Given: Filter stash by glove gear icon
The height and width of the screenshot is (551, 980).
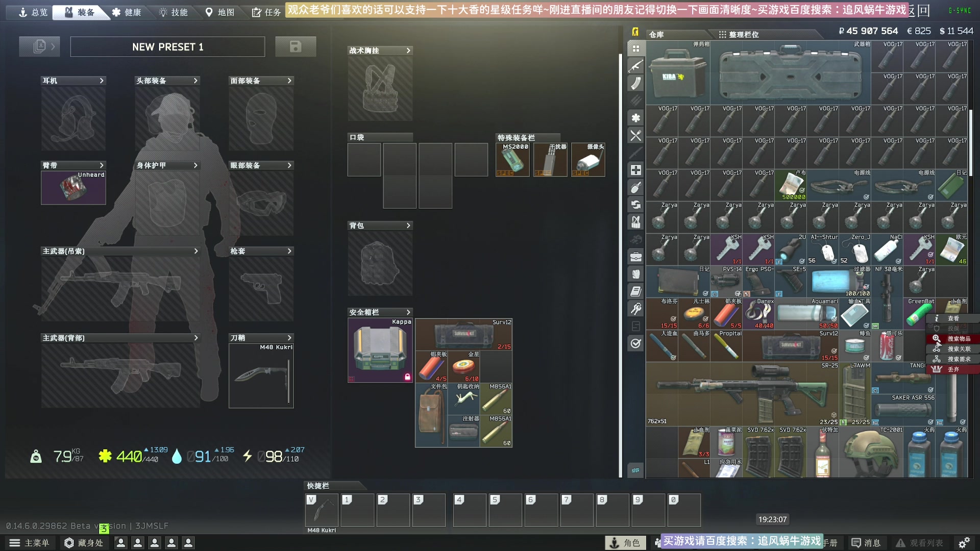Looking at the screenshot, I should point(635,274).
